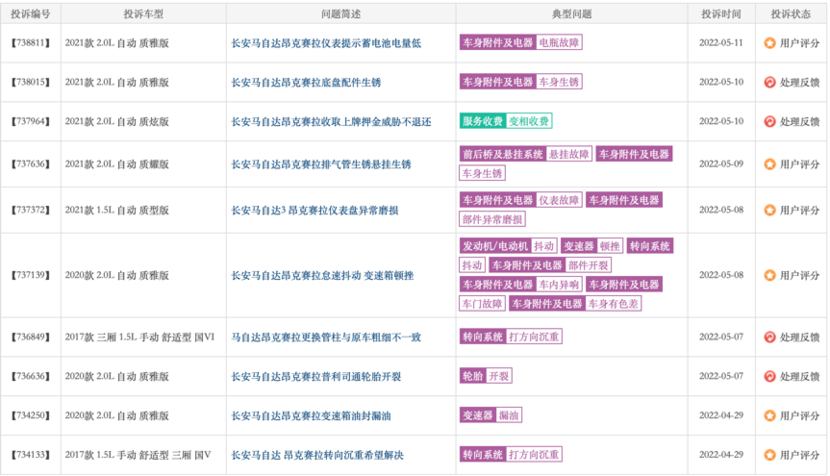Viewport: 830px width, 476px height.
Task: Click complaint number 【737964】
Action: [31, 121]
